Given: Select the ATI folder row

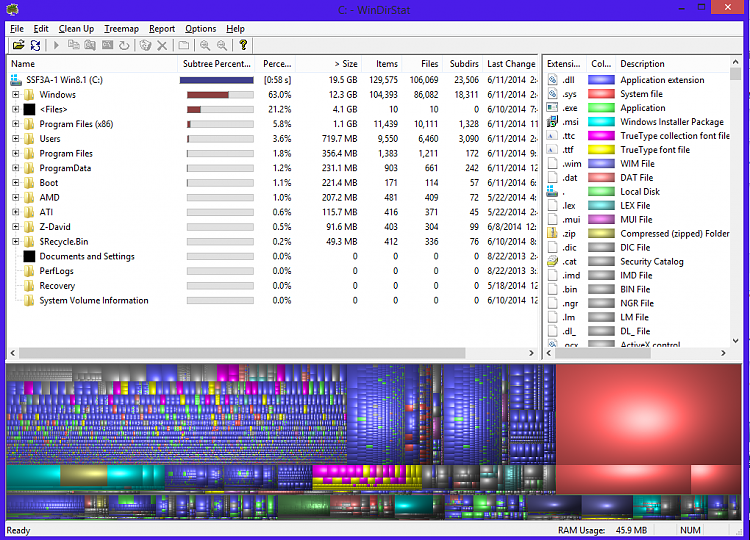Looking at the screenshot, I should coord(273,212).
